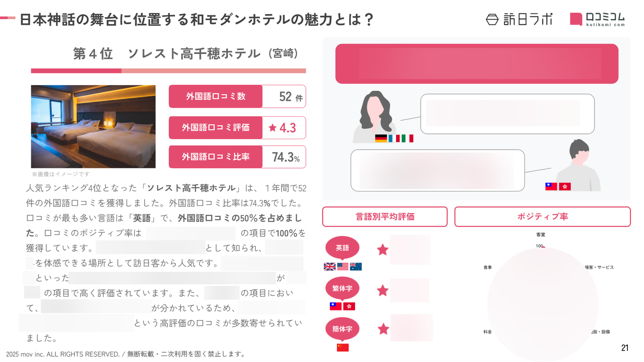This screenshot has width=644, height=362.
Task: Click the star icon next to 英語 rating
Action: pos(382,250)
